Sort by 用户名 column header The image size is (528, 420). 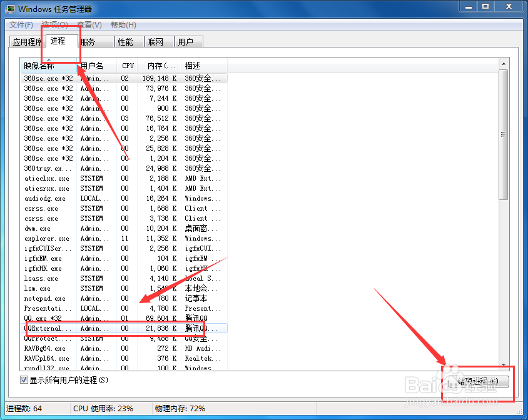point(97,65)
